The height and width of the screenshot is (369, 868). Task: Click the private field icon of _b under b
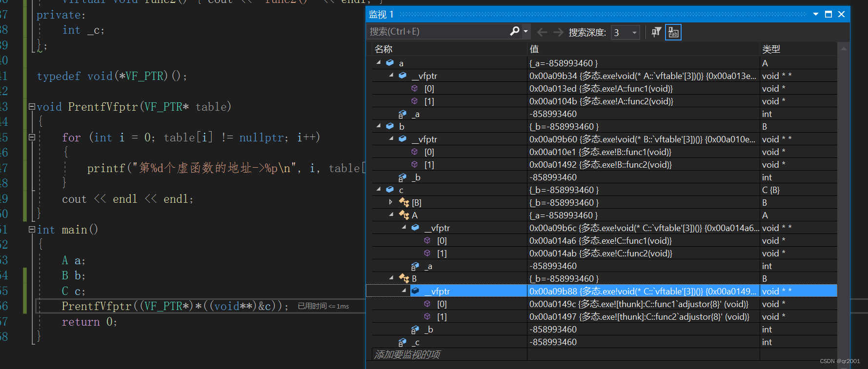(403, 177)
